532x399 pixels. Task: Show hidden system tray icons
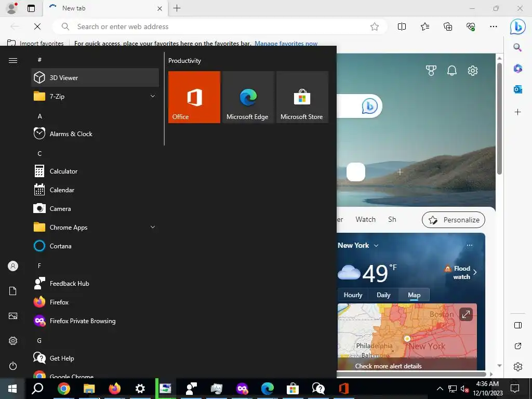[x=440, y=389]
